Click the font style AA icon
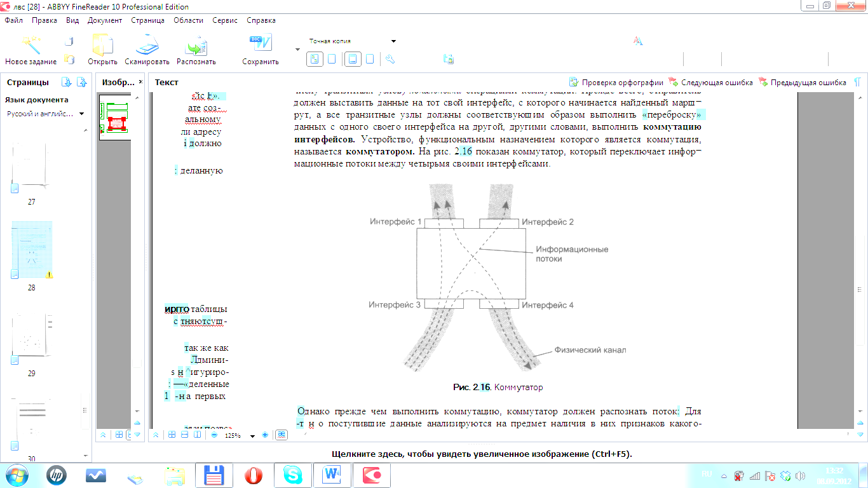 pyautogui.click(x=638, y=41)
